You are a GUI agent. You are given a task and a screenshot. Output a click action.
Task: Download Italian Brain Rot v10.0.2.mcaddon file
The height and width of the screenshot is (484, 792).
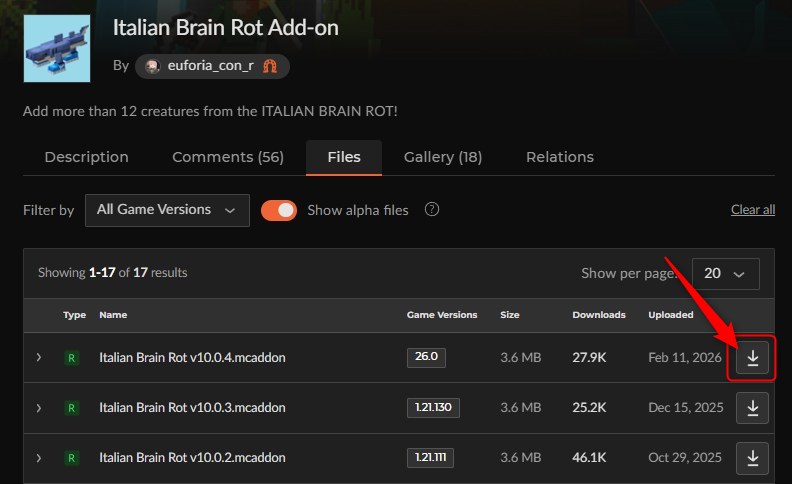point(752,458)
